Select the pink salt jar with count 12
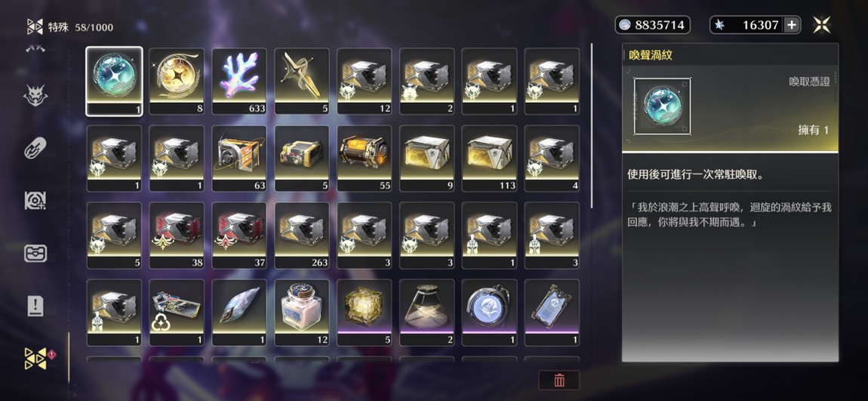This screenshot has height=401, width=868. point(302,313)
